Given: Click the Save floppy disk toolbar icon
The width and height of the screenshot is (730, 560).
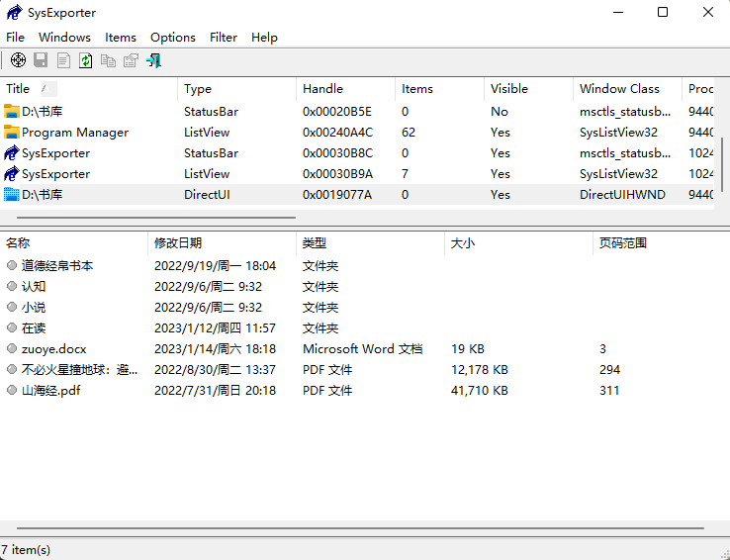Looking at the screenshot, I should tap(41, 60).
